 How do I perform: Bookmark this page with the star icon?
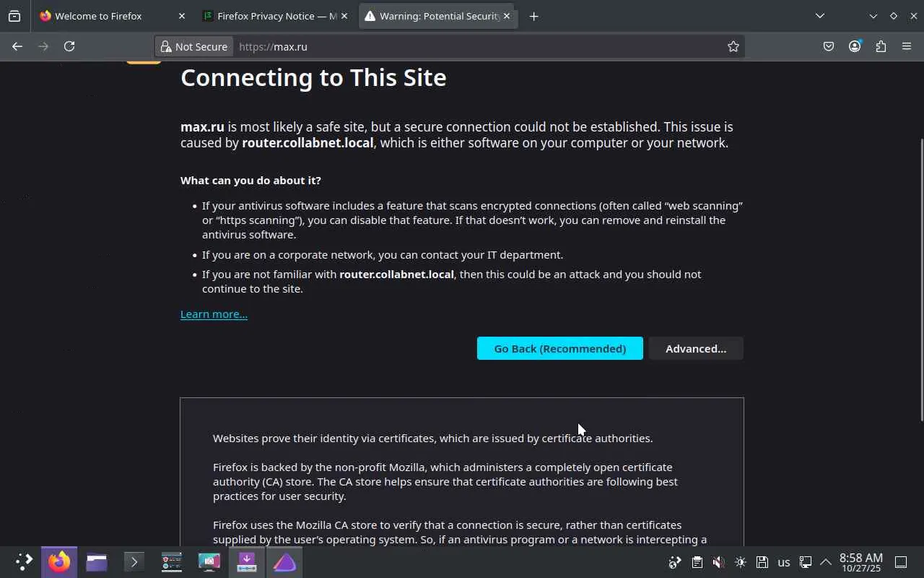[x=733, y=46]
